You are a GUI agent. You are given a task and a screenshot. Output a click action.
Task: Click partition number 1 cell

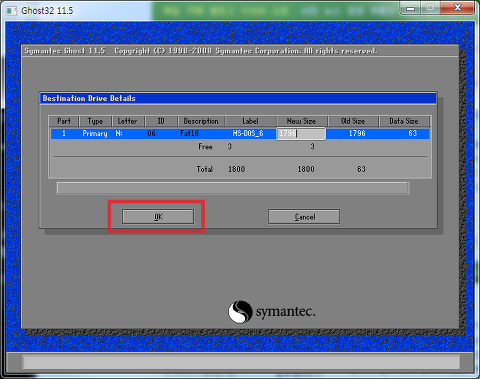click(x=64, y=133)
